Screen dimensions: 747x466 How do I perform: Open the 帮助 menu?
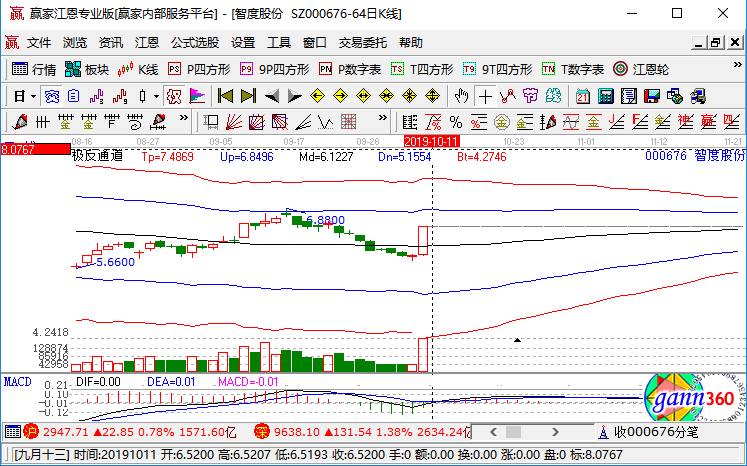(411, 43)
